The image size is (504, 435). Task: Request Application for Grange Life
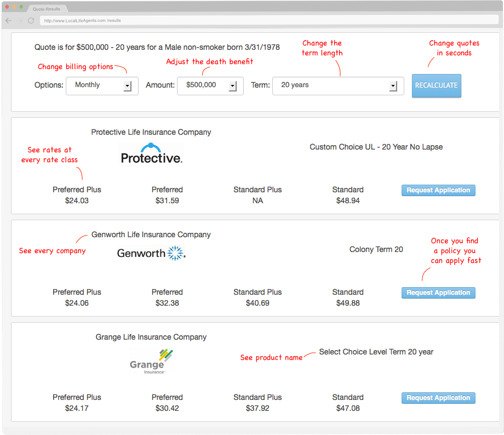pyautogui.click(x=438, y=398)
